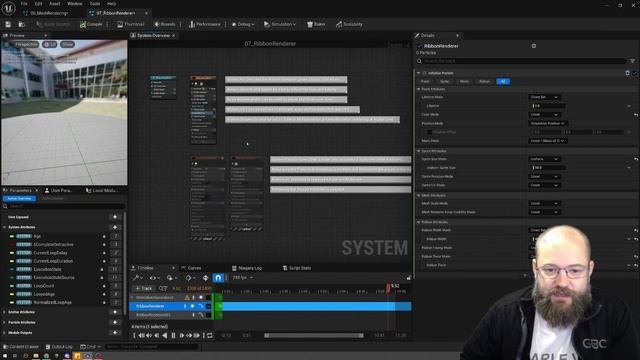Select the Active Overview filter button

[x=19, y=198]
